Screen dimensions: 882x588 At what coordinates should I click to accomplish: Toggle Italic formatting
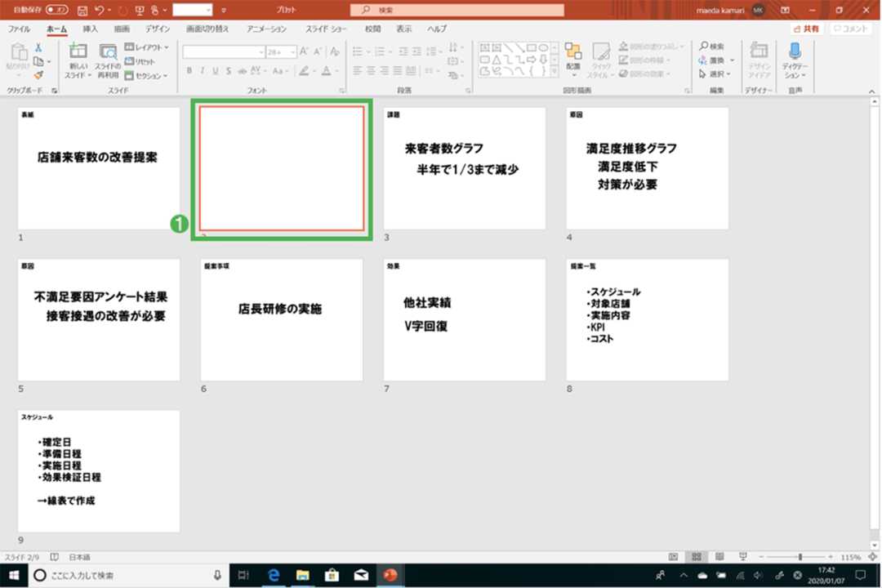click(203, 71)
